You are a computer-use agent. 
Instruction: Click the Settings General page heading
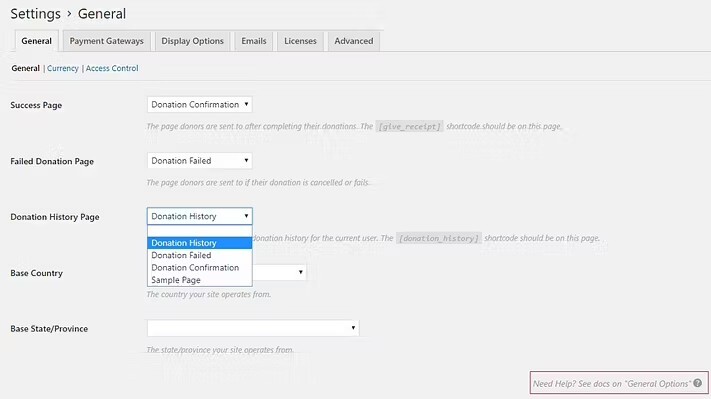coord(68,14)
